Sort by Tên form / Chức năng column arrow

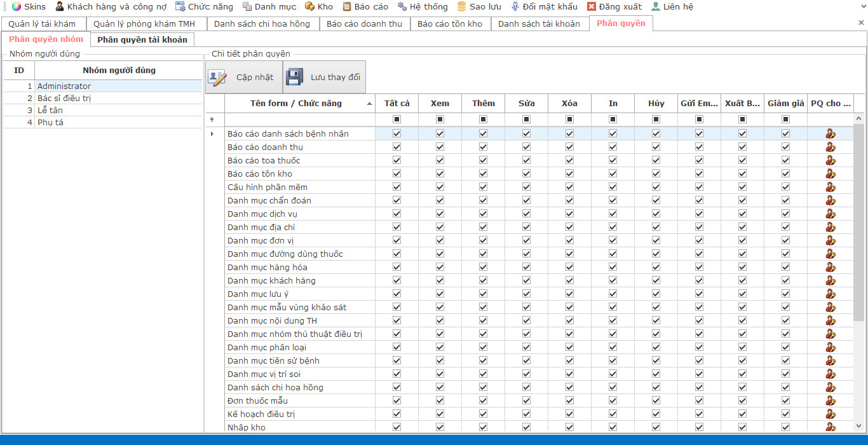point(370,104)
